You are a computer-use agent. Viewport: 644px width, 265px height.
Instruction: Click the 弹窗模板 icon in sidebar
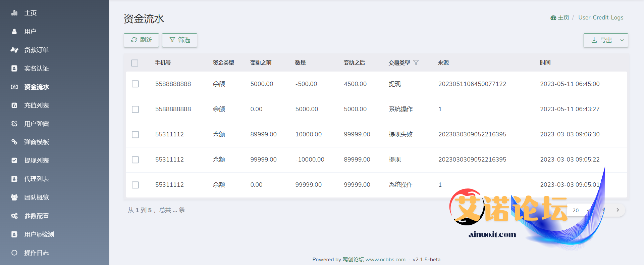coord(14,142)
